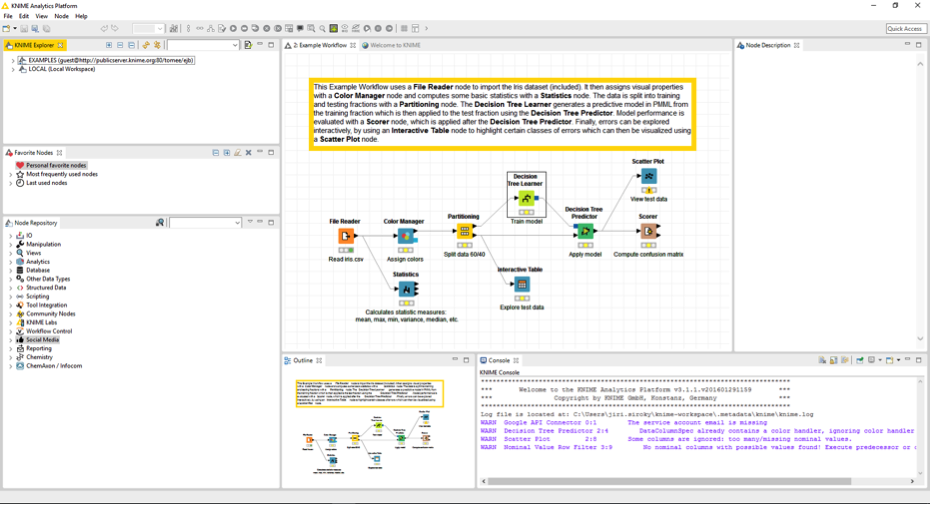Expand the KNIME Labs category
The image size is (931, 505).
(10, 323)
